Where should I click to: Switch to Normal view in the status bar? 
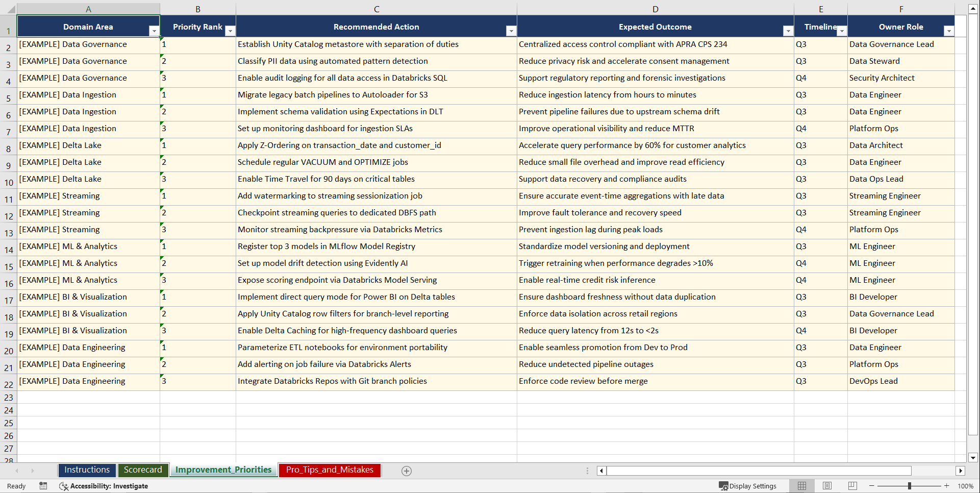coord(801,485)
